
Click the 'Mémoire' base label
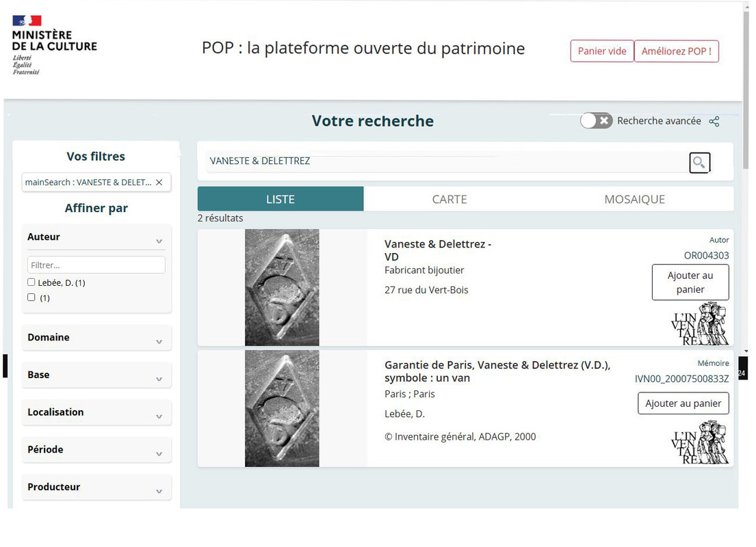click(713, 363)
